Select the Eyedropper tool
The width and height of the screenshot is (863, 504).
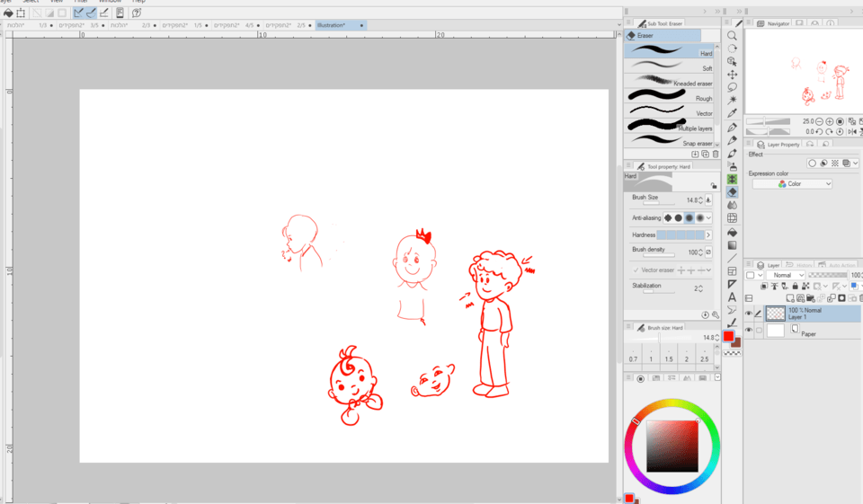point(732,113)
